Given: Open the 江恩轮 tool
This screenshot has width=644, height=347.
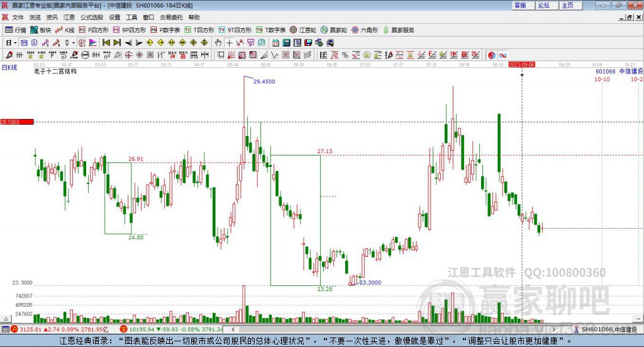Looking at the screenshot, I should pos(303,30).
